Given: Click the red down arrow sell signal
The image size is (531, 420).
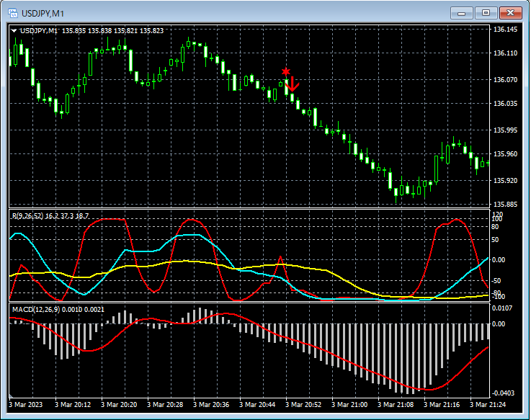Looking at the screenshot, I should (293, 84).
